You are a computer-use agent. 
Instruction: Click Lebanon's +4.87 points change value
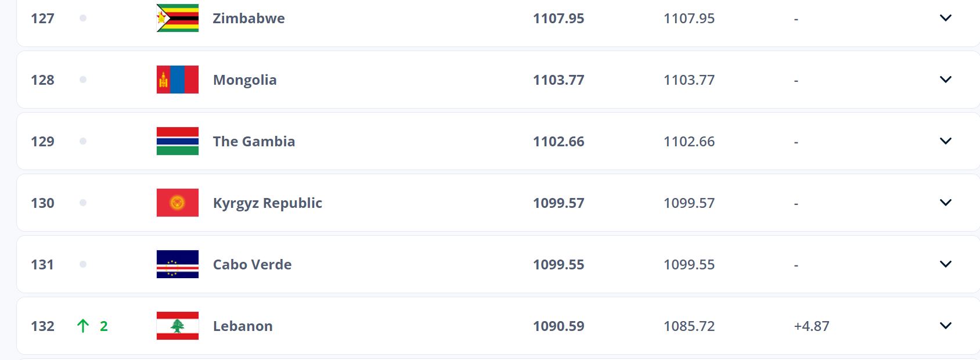(x=811, y=326)
